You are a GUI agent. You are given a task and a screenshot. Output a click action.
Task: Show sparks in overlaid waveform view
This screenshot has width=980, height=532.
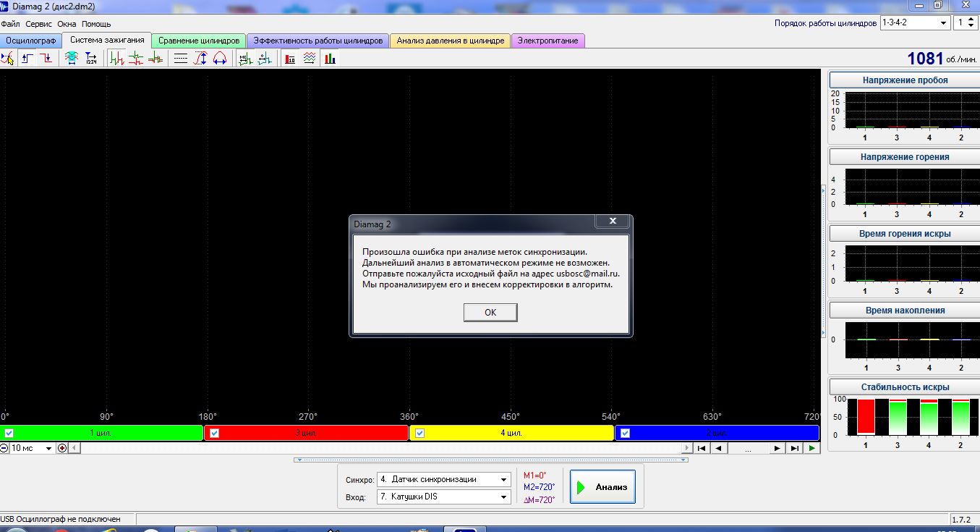coord(155,59)
